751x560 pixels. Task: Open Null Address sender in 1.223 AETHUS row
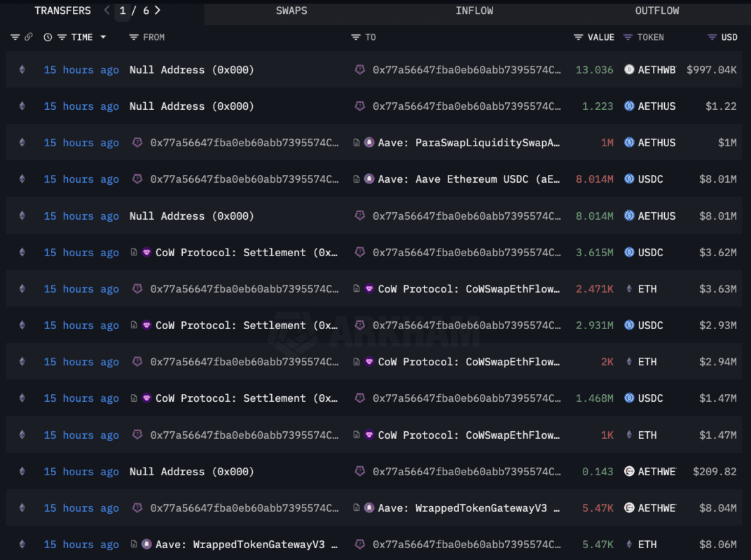(191, 106)
